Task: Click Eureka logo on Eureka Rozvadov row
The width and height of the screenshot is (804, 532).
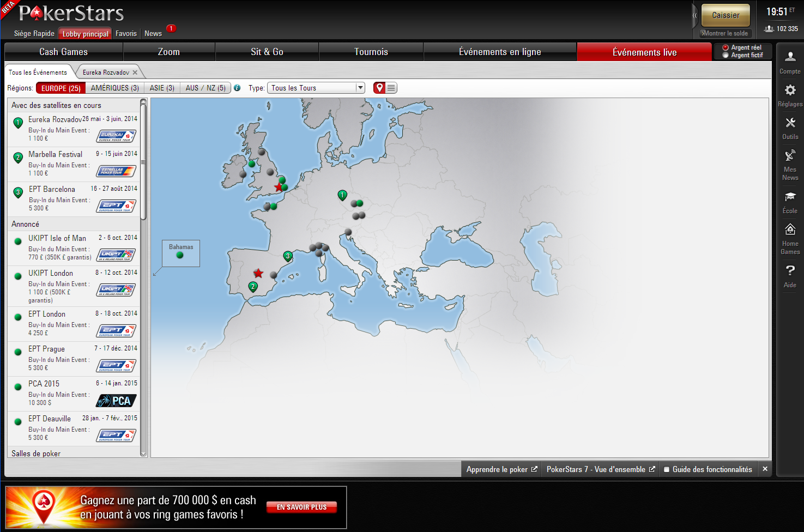Action: pyautogui.click(x=116, y=136)
